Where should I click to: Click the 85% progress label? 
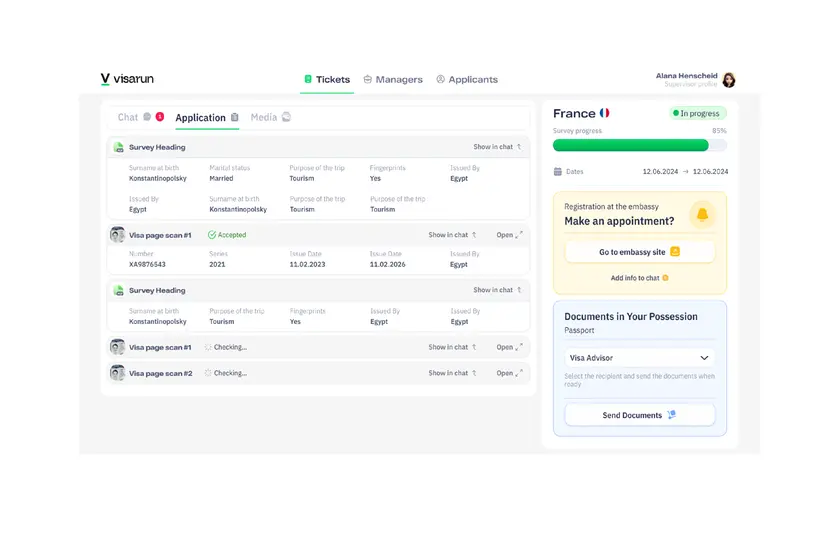tap(719, 130)
